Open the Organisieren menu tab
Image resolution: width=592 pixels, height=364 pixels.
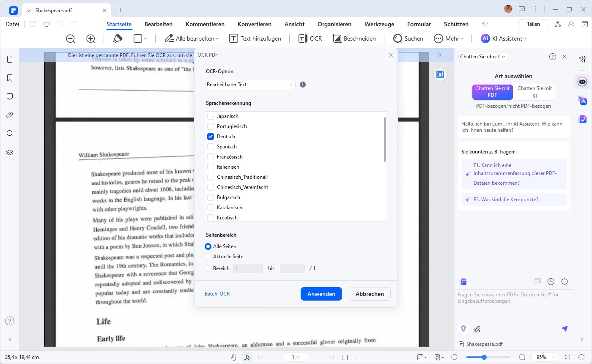pyautogui.click(x=334, y=24)
